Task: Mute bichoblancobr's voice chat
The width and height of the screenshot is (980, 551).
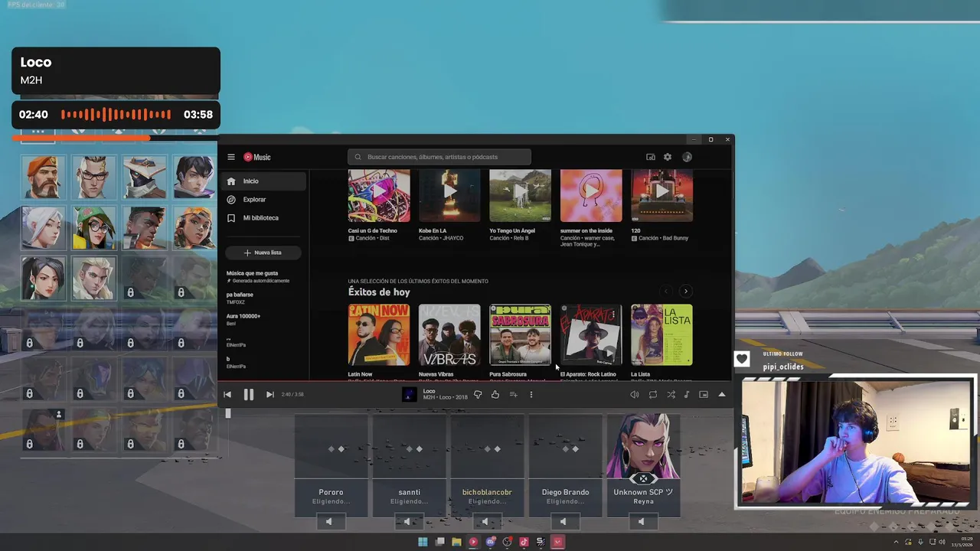Action: click(x=485, y=522)
